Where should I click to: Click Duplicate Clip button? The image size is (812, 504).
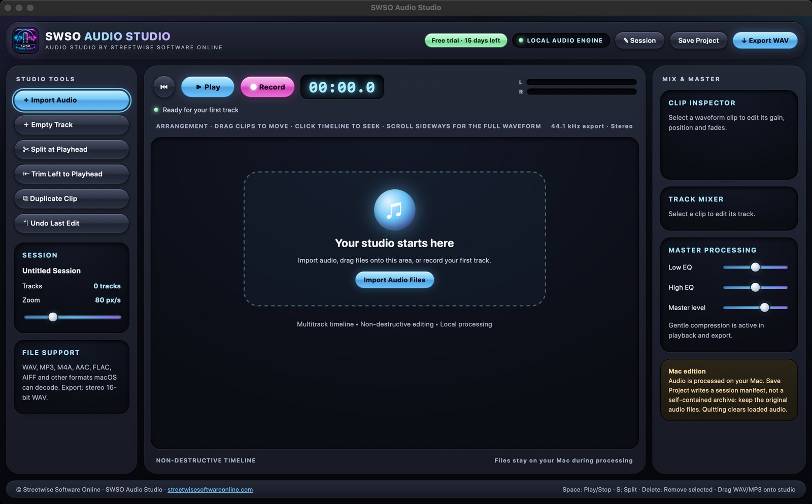click(x=72, y=198)
